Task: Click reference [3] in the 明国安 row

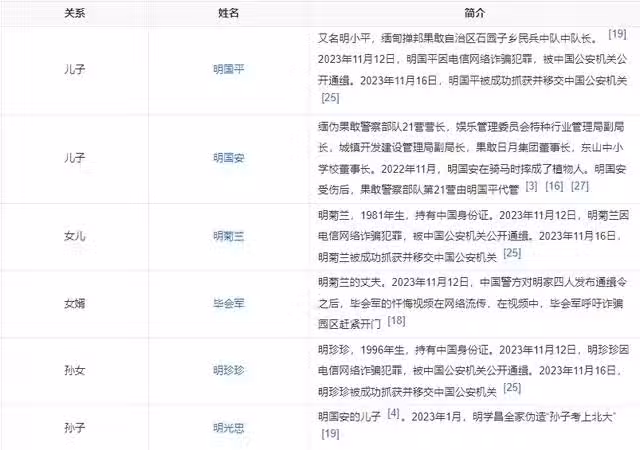Action: 531,186
